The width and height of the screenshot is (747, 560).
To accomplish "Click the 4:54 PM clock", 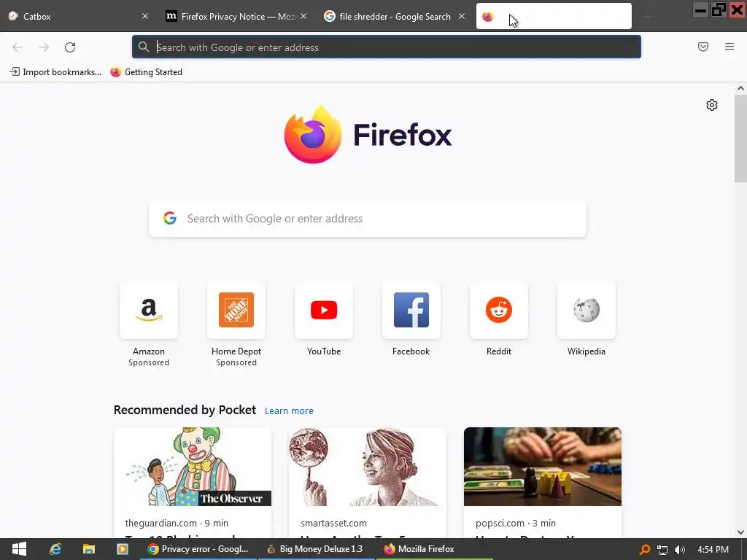I will point(713,550).
